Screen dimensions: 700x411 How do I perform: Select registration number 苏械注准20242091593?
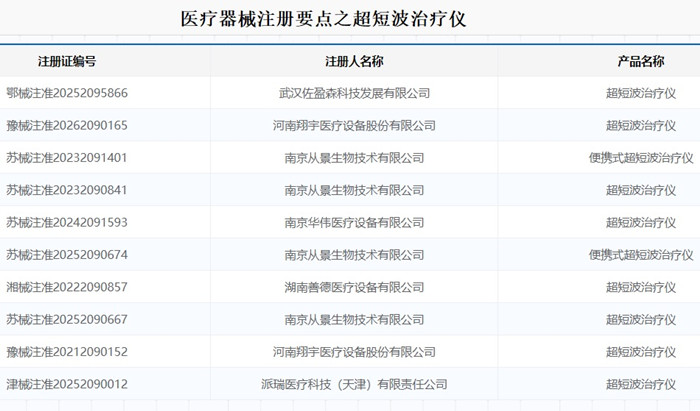[x=67, y=222]
